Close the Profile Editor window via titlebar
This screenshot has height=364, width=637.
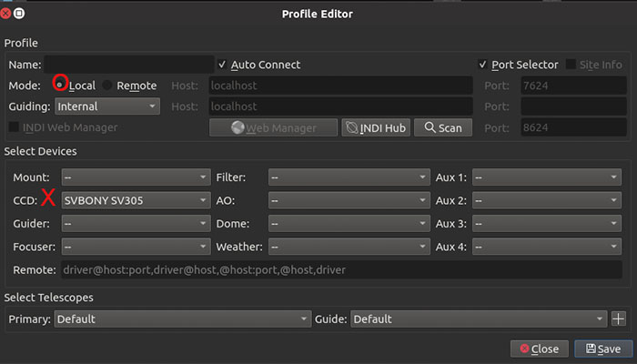[6, 13]
